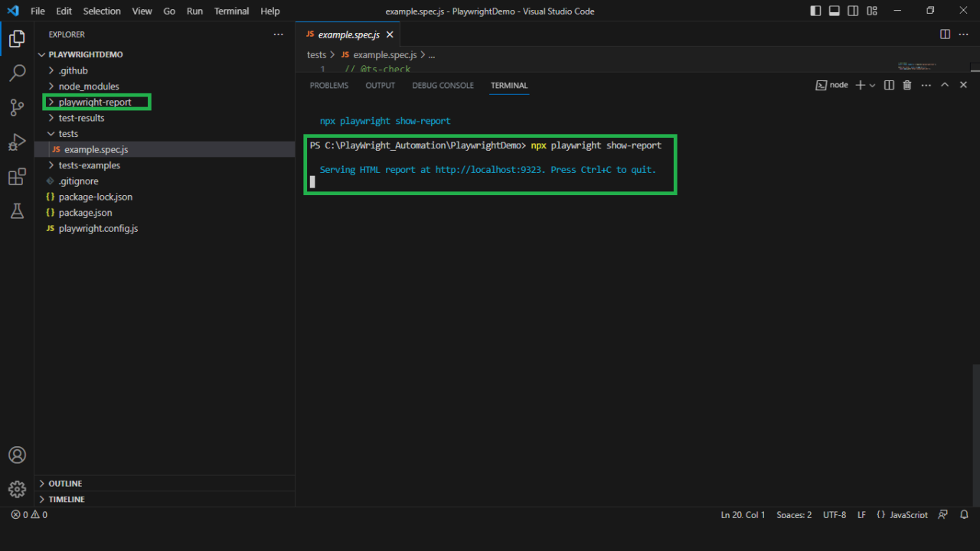Screen dimensions: 980x551
Task: Open the Search view in activity bar
Action: 17,73
